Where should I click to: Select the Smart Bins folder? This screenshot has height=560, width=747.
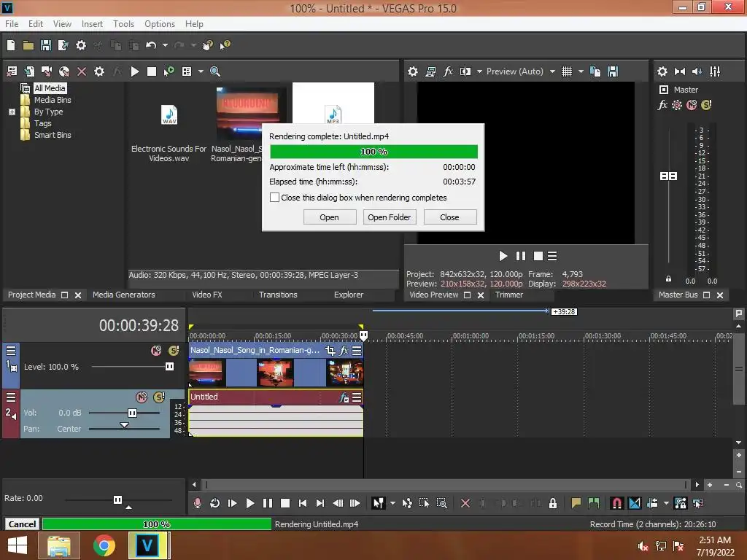coord(53,135)
